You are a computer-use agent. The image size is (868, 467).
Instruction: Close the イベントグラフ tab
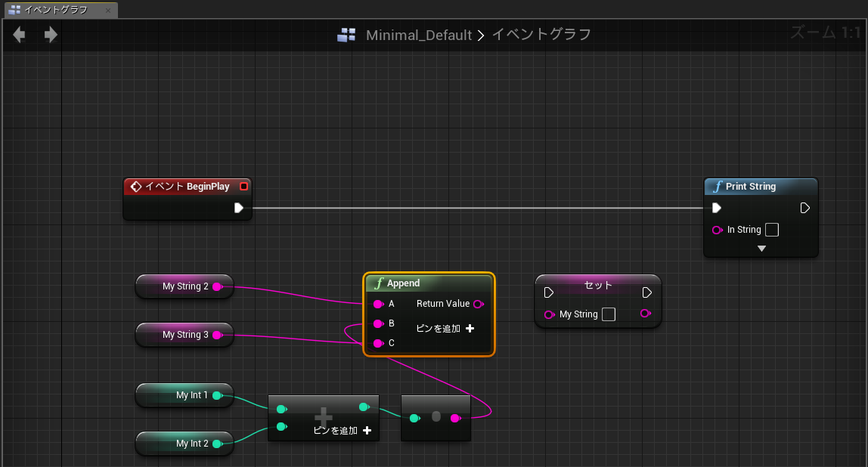(108, 10)
